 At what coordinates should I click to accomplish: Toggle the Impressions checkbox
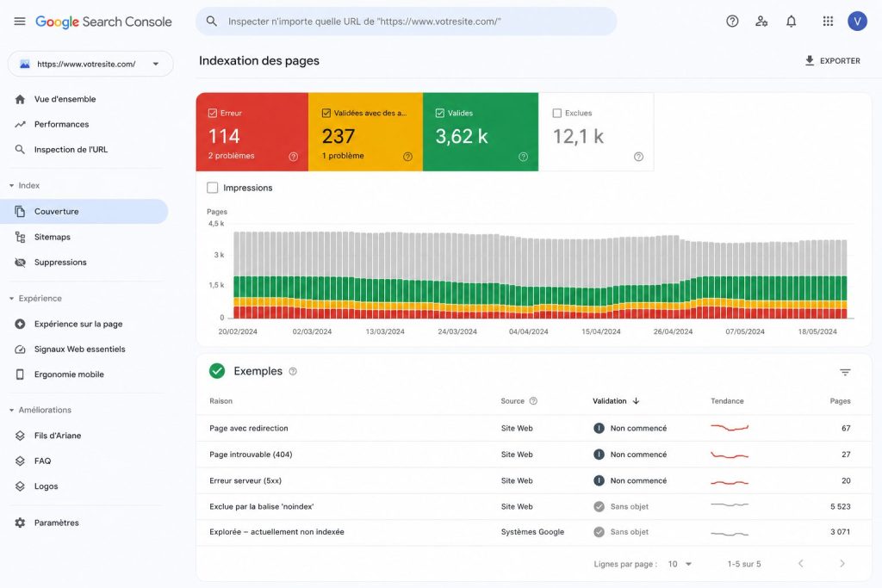click(x=213, y=188)
